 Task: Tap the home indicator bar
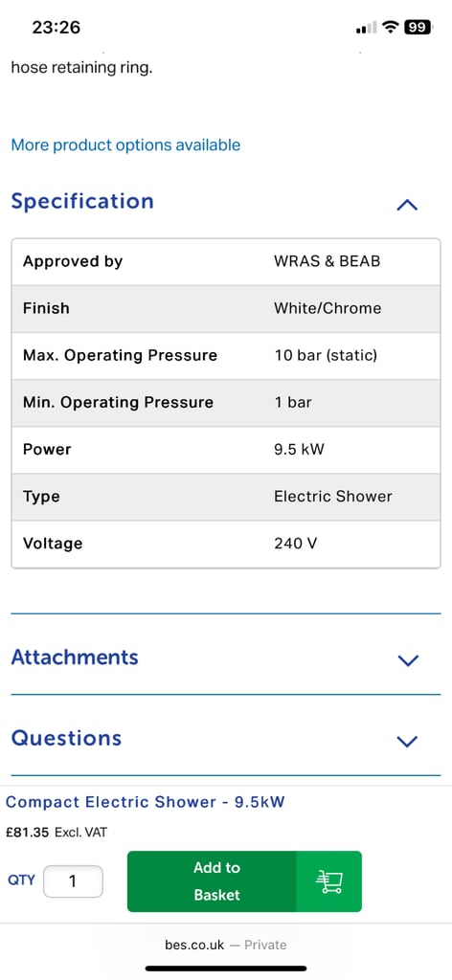[x=226, y=969]
